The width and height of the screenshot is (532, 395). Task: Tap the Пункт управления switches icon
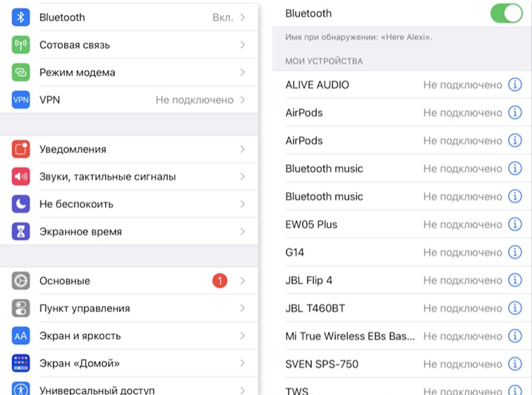21,308
